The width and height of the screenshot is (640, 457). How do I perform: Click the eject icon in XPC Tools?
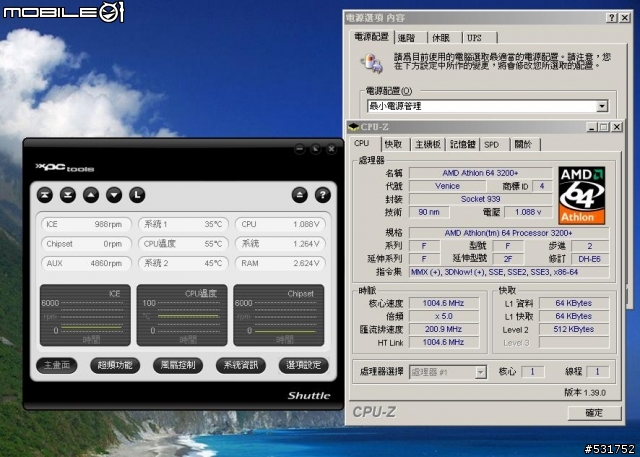pos(300,195)
